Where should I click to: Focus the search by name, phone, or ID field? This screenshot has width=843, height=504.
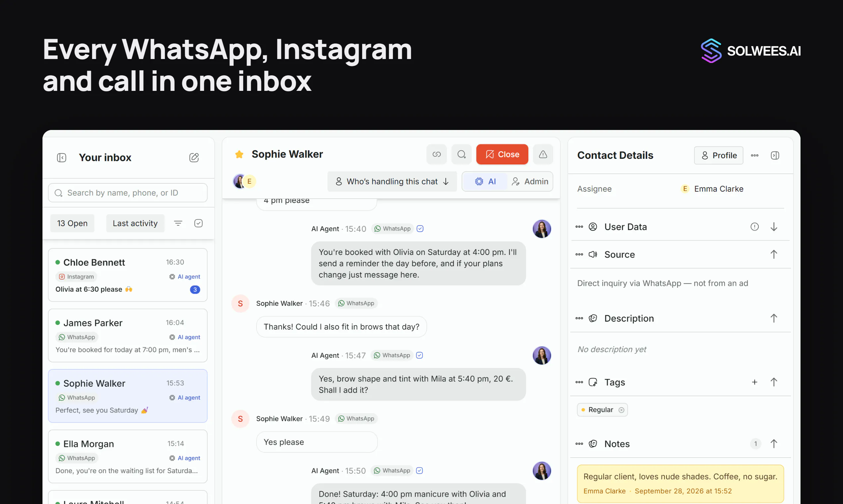click(128, 193)
